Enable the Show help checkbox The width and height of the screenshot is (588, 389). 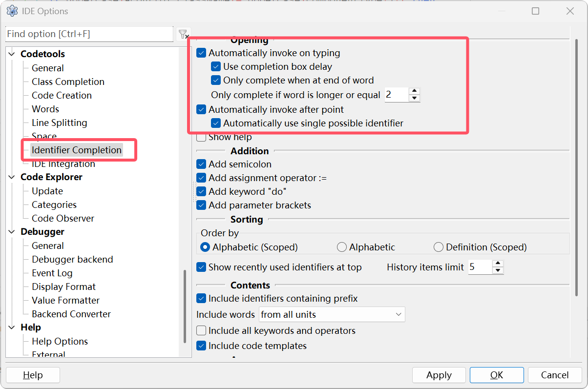[x=201, y=137]
